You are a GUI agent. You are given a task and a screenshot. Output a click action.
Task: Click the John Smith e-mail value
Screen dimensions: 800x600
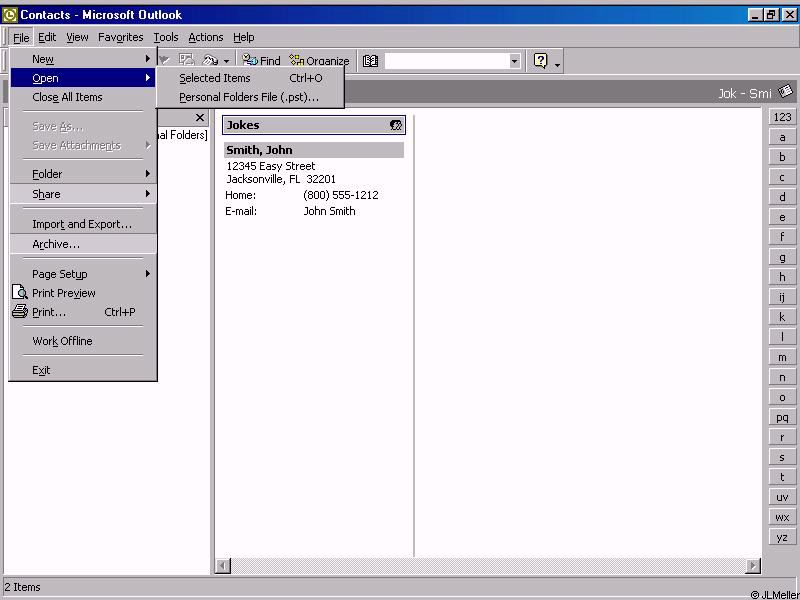pyautogui.click(x=329, y=211)
